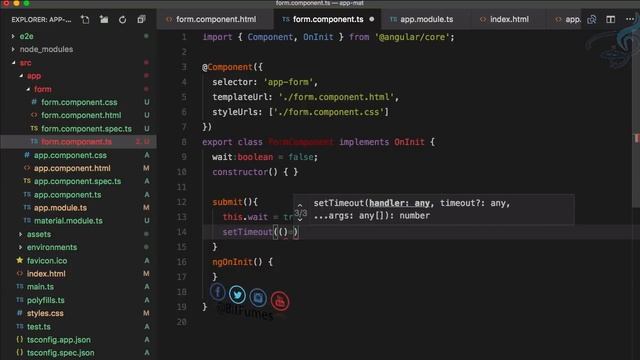Screen dimensions: 640x360
Task: Split the editor layout
Action: click(x=610, y=19)
